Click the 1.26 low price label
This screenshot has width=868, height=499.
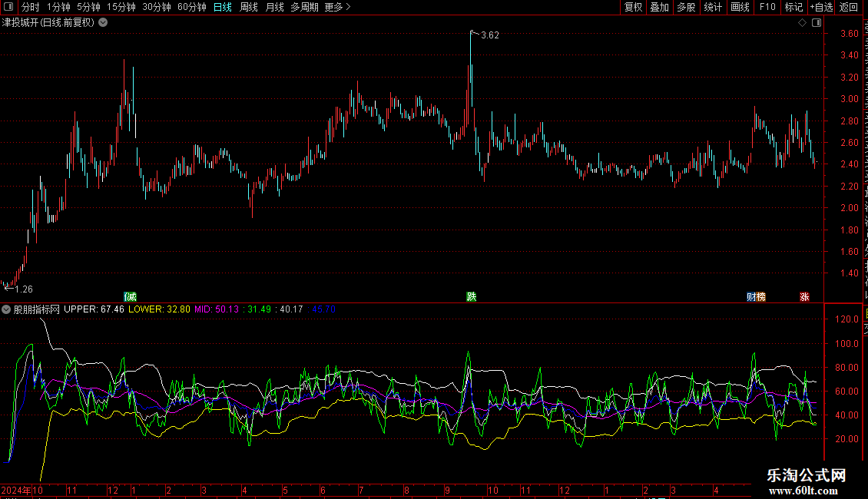pos(24,289)
